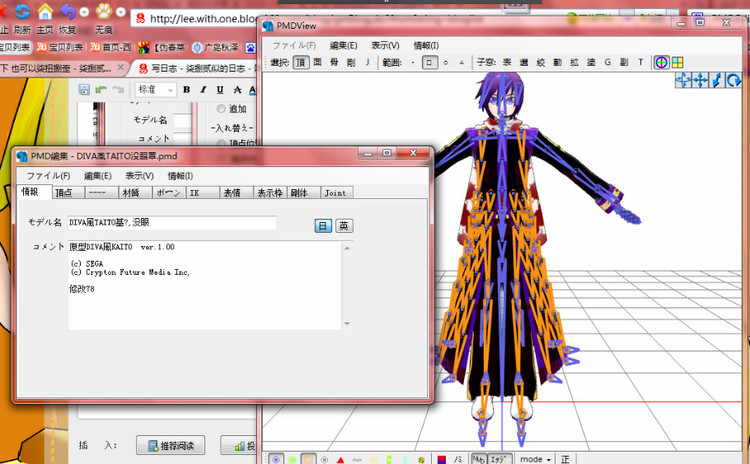
Task: Click the colored circle axis icon in toolbar
Action: [662, 62]
